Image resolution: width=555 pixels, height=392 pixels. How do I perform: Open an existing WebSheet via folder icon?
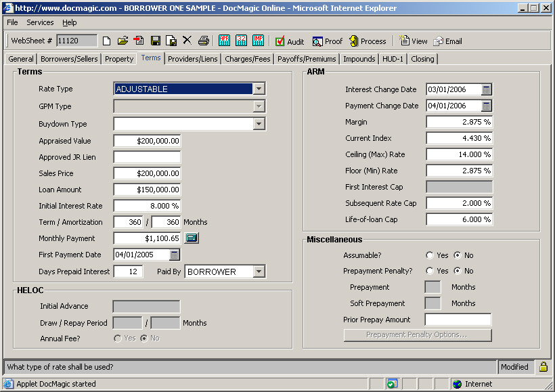click(x=123, y=41)
